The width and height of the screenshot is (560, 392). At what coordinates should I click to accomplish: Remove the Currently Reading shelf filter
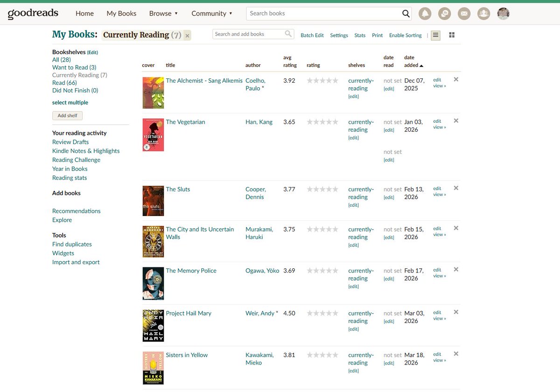[x=187, y=35]
